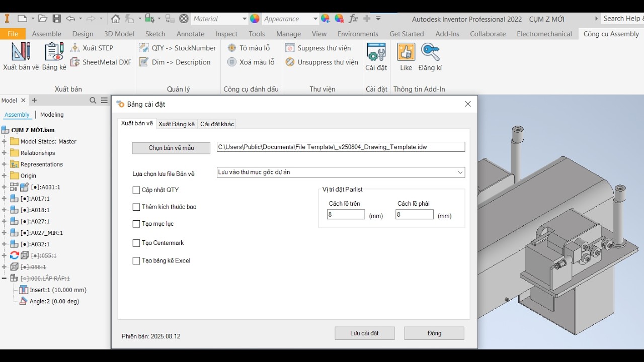644x362 pixels.
Task: Click the fx Parameters icon
Action: point(353,19)
